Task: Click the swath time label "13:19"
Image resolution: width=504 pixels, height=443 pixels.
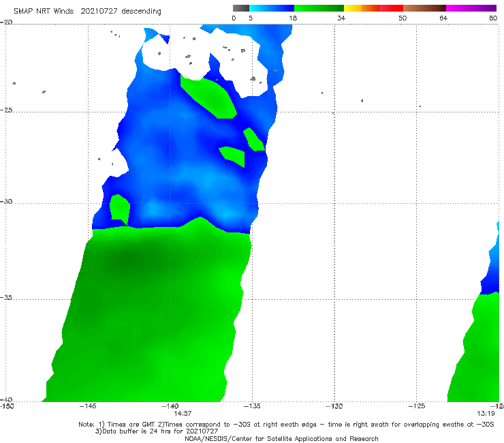Action: tap(486, 414)
